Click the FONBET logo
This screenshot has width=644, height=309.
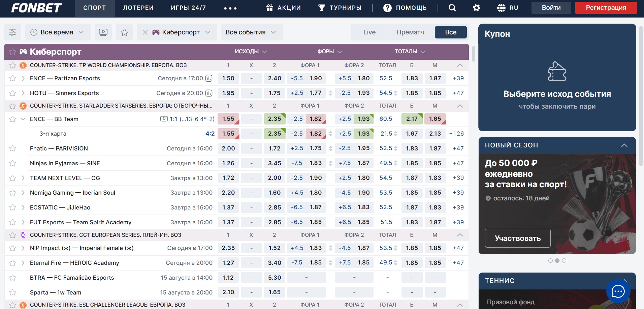coord(36,8)
